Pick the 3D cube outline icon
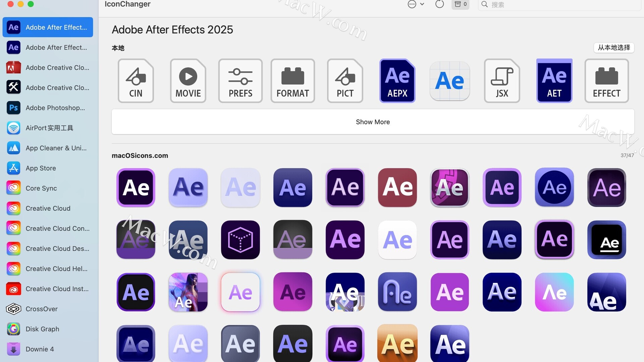 point(240,240)
